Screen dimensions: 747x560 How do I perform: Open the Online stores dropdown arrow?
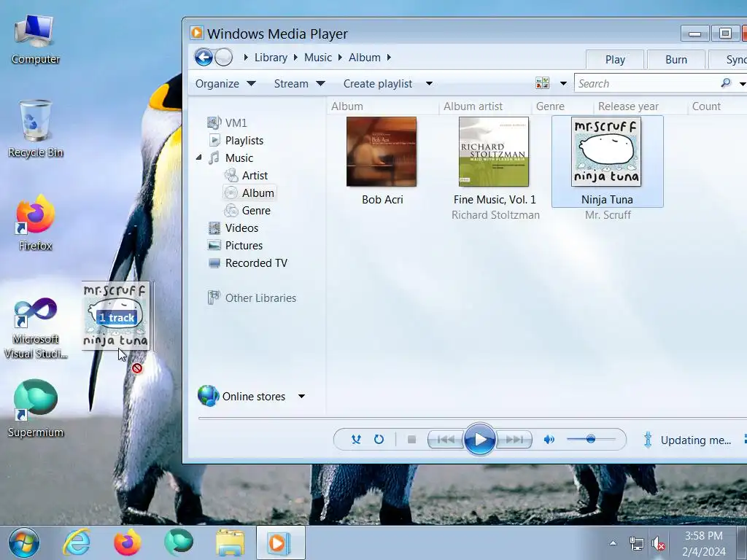tap(301, 396)
